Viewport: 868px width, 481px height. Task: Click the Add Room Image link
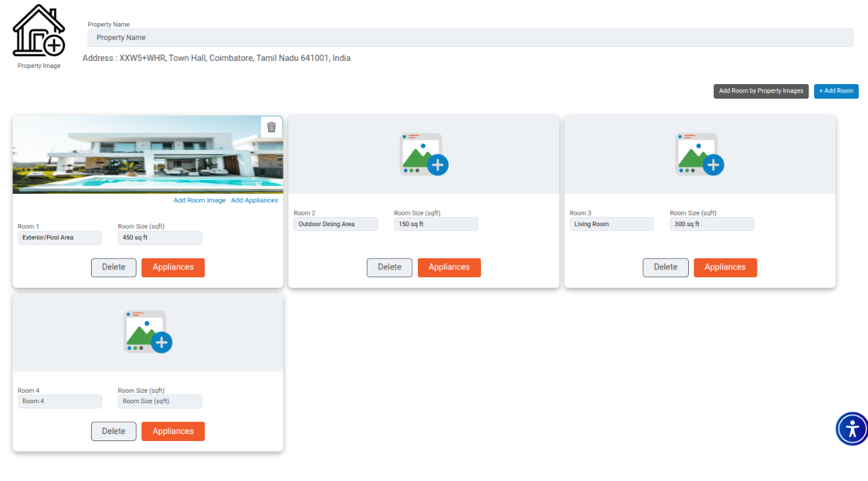(x=199, y=201)
